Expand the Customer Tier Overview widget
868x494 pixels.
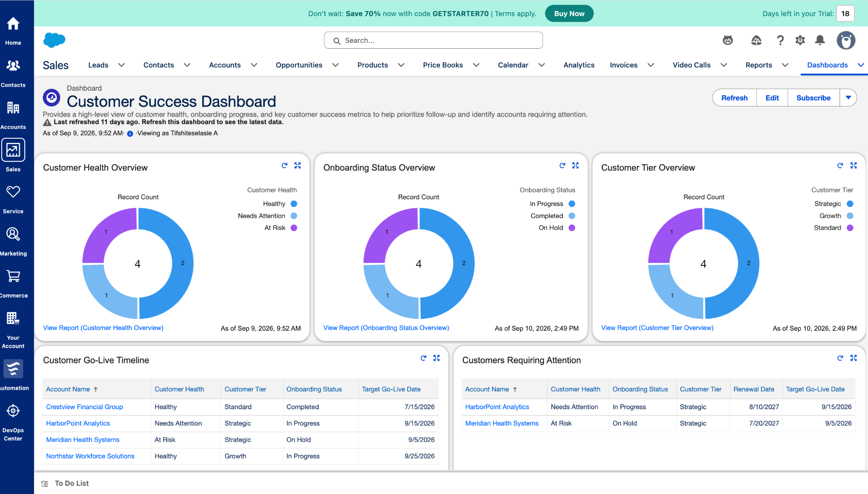click(x=854, y=165)
